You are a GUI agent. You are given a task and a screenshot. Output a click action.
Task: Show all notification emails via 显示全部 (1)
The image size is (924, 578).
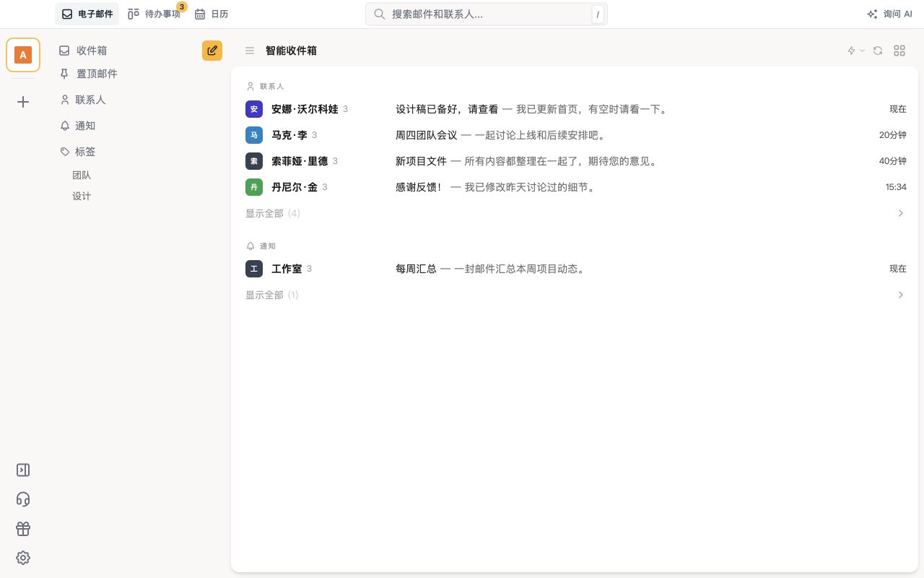272,295
